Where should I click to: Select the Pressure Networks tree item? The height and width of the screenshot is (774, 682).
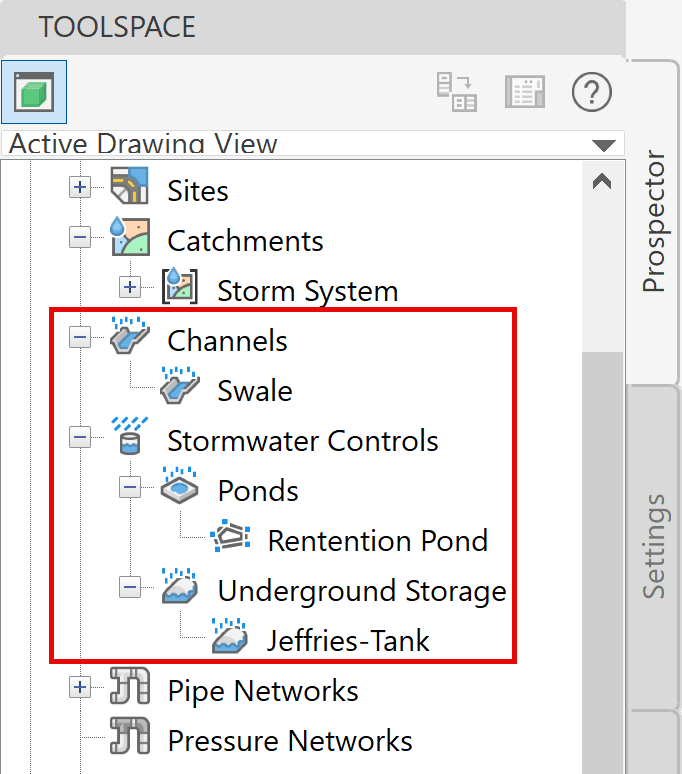click(290, 740)
